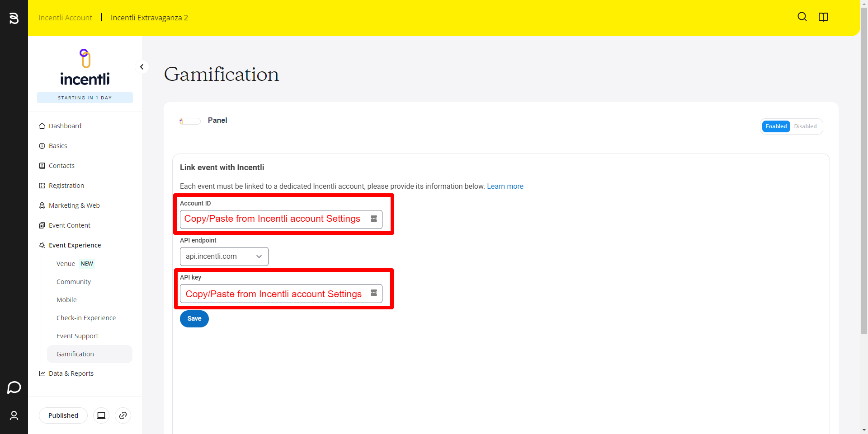Click the page vertical scrollbar

pos(864,172)
